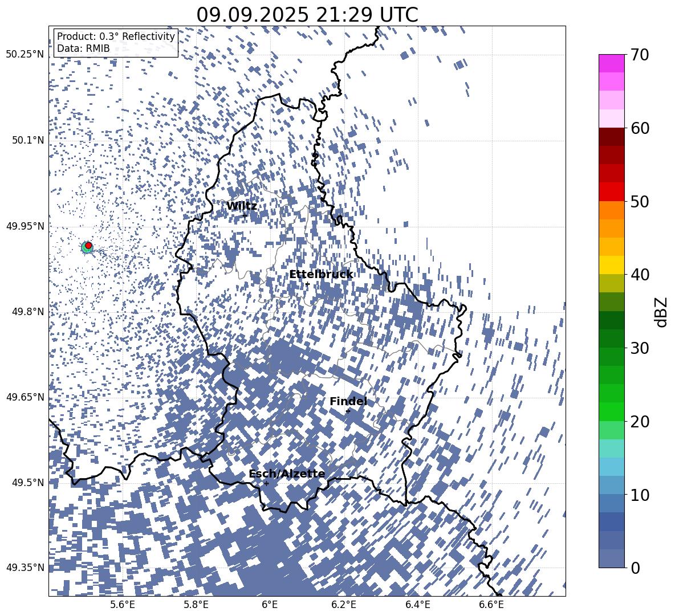
Task: Pick the yellow 40 dBZ colorbar swatch
Action: (611, 265)
